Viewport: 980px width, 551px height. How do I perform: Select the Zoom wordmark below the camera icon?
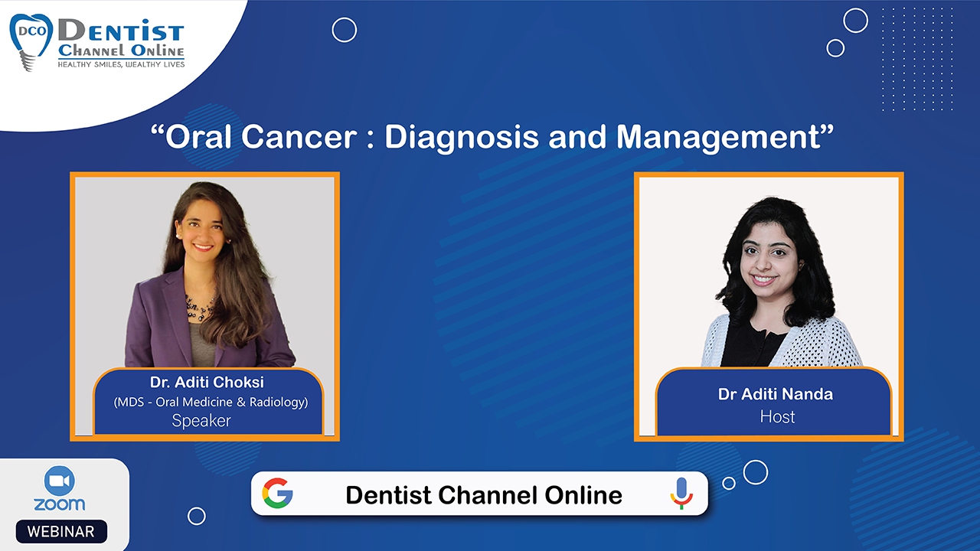pyautogui.click(x=59, y=504)
